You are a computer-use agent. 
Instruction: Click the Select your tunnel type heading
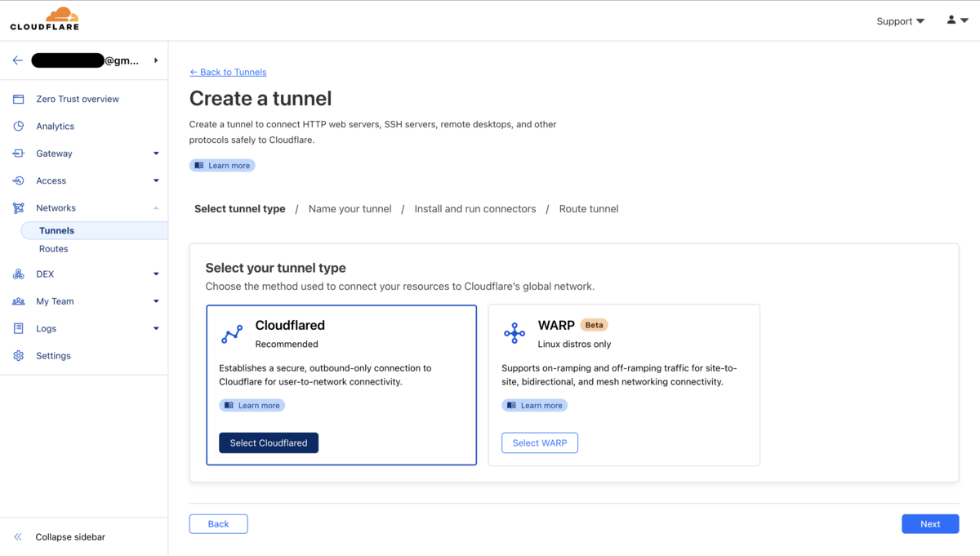[275, 268]
